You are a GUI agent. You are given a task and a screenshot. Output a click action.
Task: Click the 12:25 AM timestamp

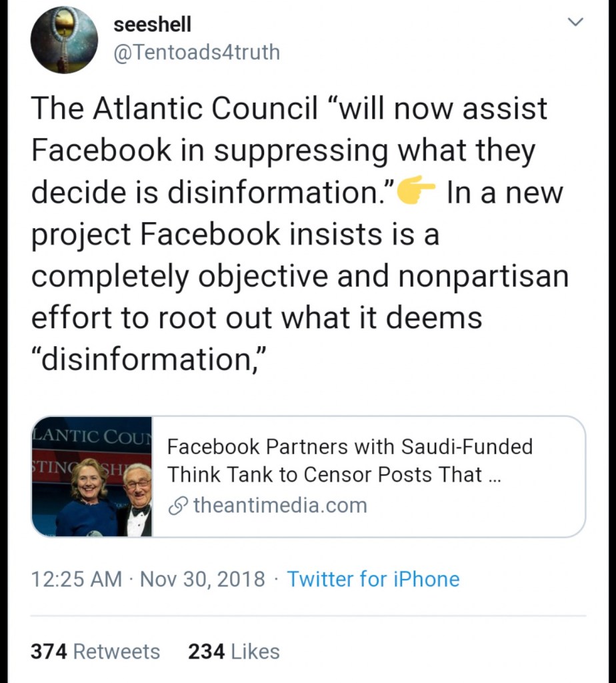76,578
